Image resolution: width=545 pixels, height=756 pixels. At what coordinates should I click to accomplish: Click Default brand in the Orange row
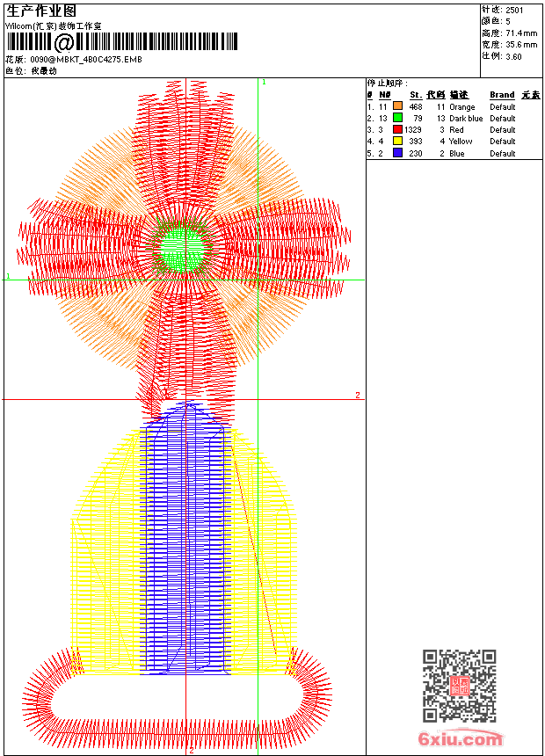coord(503,106)
